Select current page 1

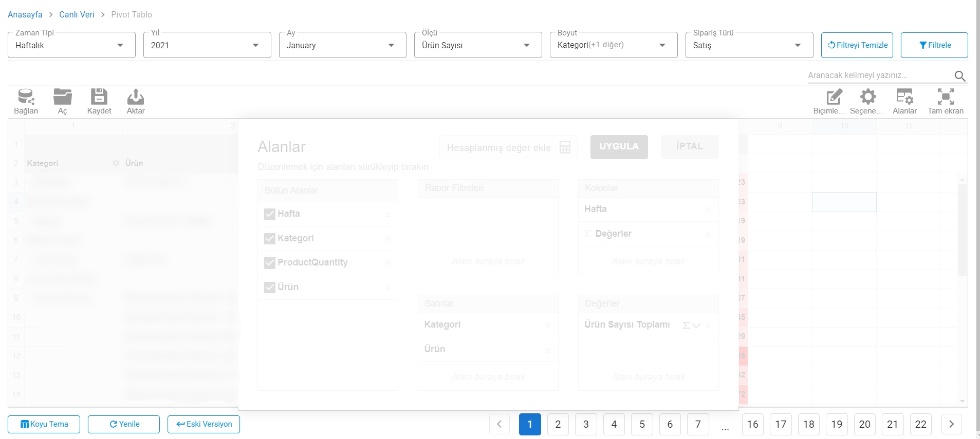[530, 424]
